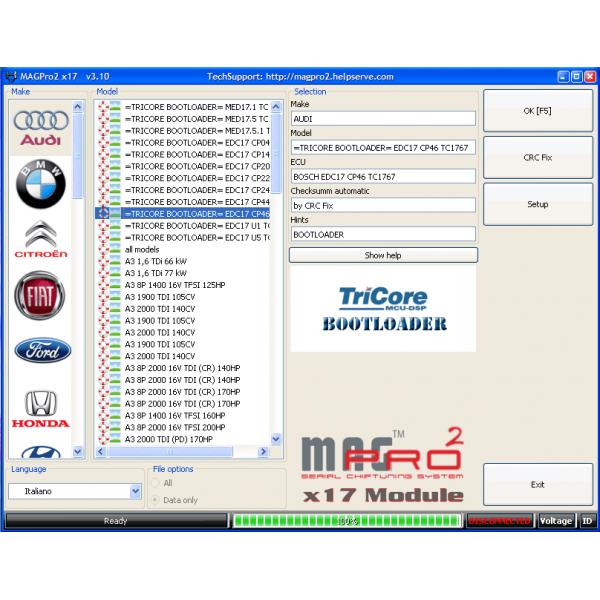
Task: Click the Make field containing AUDI
Action: pyautogui.click(x=383, y=119)
